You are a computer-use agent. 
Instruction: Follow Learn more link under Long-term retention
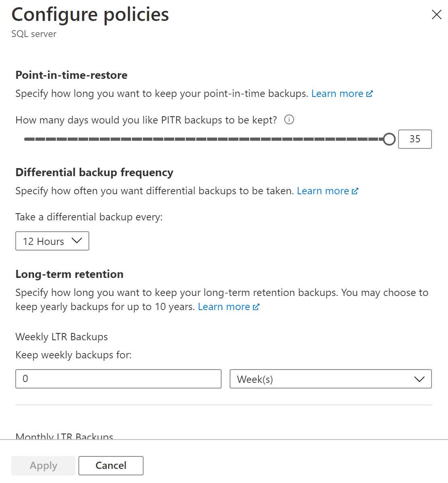(x=224, y=307)
